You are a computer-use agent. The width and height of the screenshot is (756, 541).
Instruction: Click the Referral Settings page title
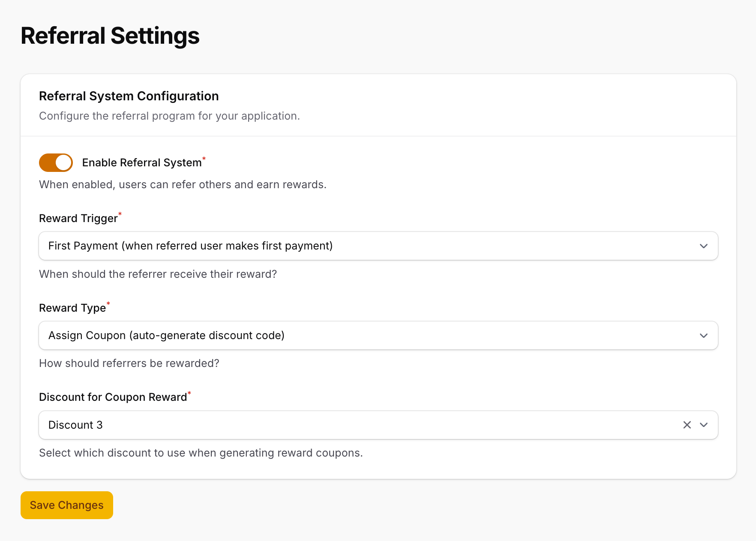(110, 36)
